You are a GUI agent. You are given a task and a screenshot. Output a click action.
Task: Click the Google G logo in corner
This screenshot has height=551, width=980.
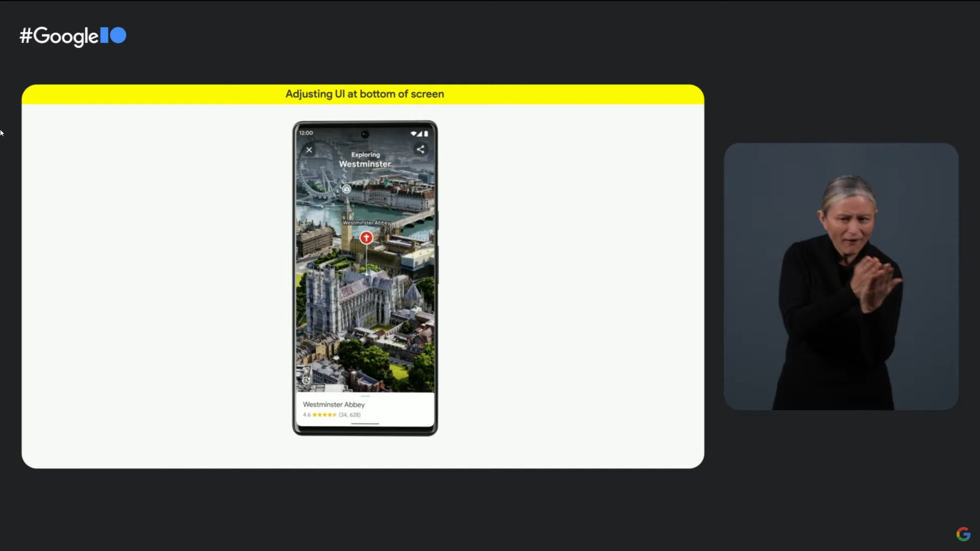[963, 534]
